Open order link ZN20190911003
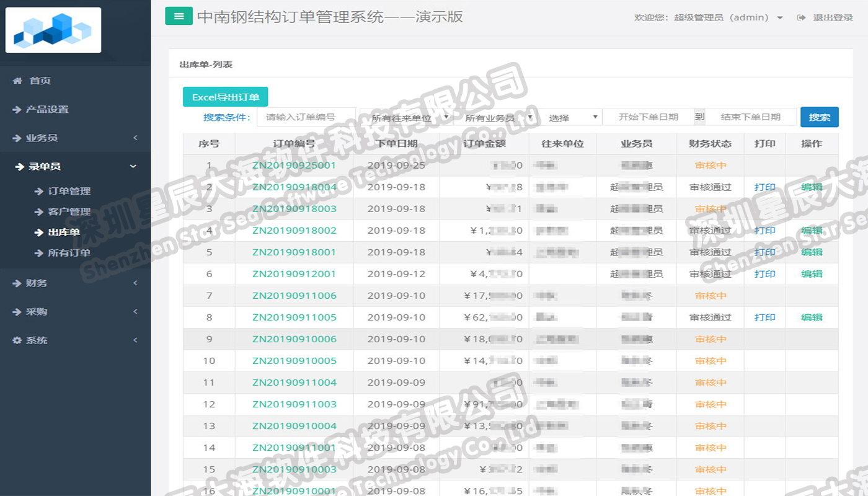The image size is (868, 496). [x=294, y=404]
